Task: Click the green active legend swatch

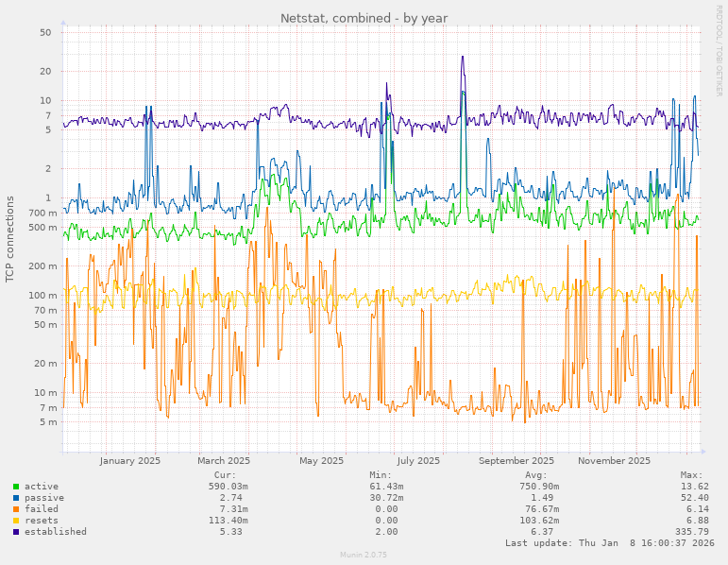Action: [x=16, y=487]
